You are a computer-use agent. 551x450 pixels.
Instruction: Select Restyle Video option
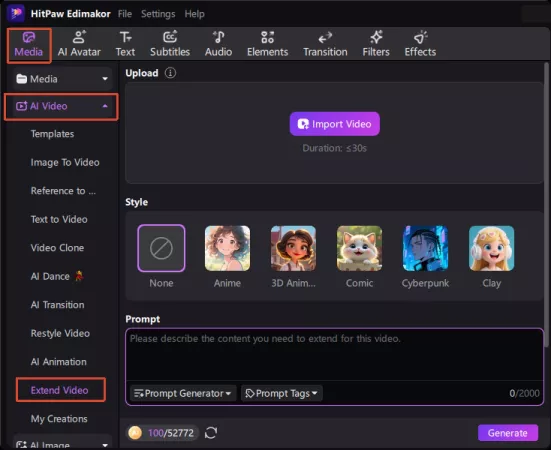tap(60, 333)
